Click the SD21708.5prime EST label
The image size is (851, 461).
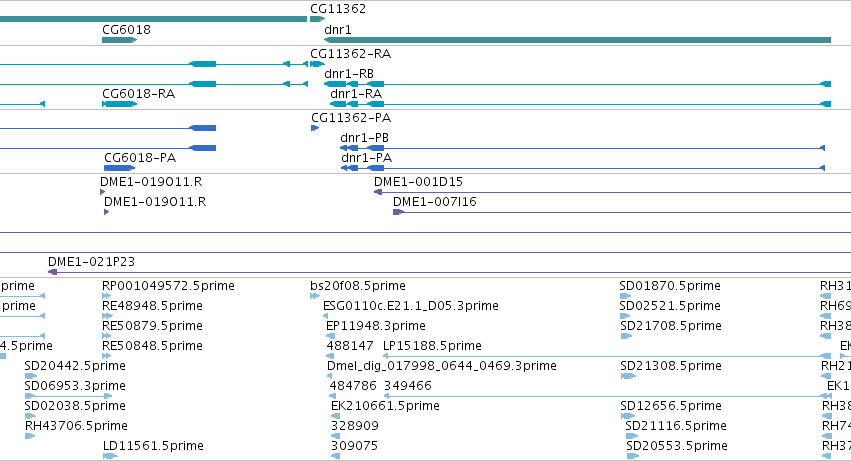click(x=671, y=326)
